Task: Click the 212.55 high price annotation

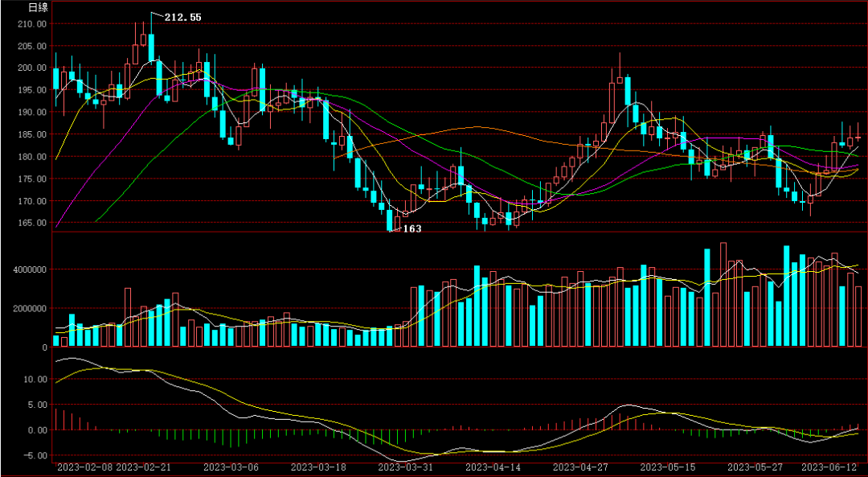Action: [x=183, y=17]
